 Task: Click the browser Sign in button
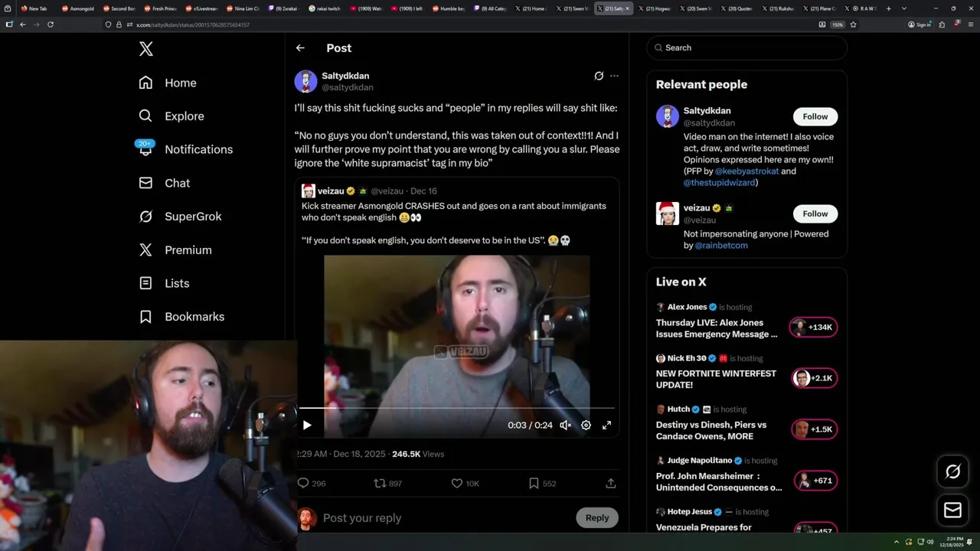coord(920,24)
